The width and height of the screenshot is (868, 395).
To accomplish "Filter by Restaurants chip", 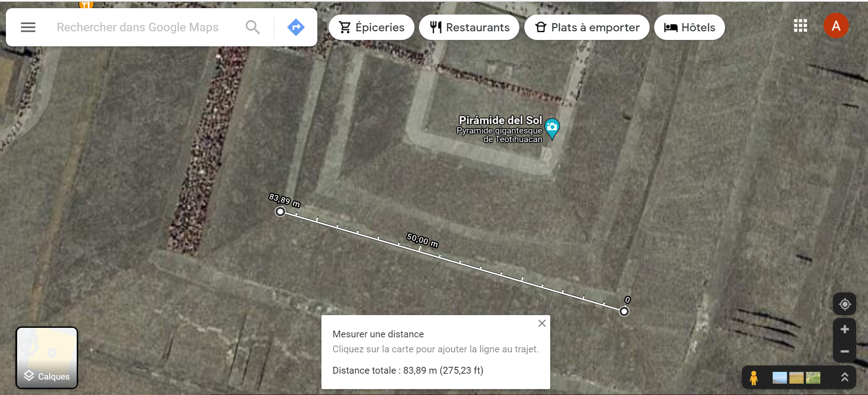I will (469, 27).
